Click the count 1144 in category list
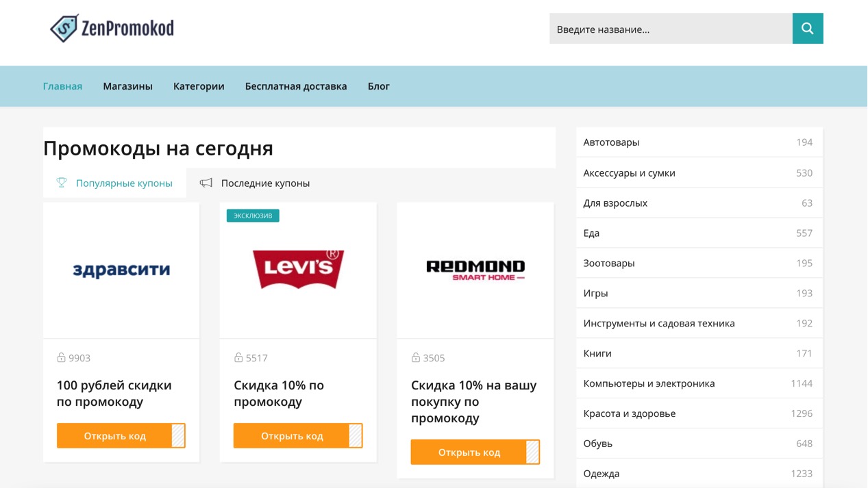Viewport: 868px width, 488px height. [x=802, y=383]
